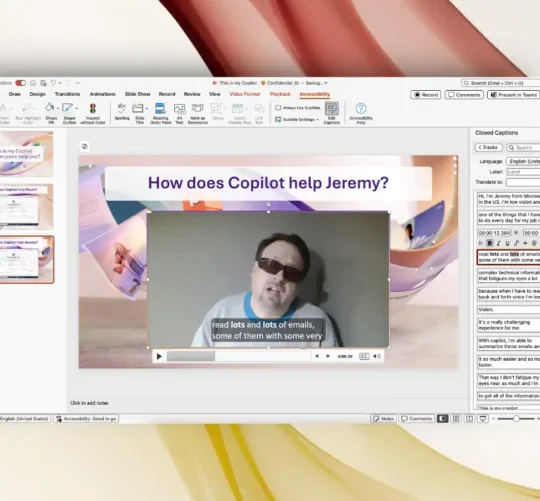Open the Translate to combo box
The width and height of the screenshot is (540, 501).
tap(523, 182)
